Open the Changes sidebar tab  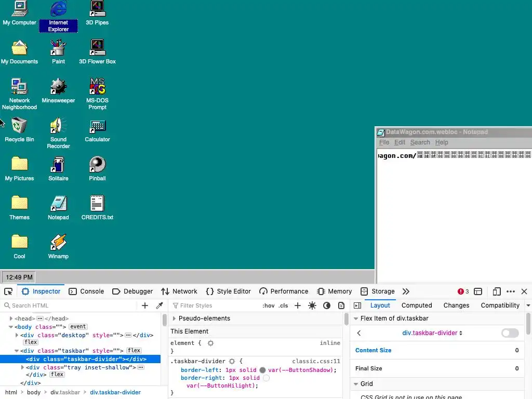pos(456,305)
